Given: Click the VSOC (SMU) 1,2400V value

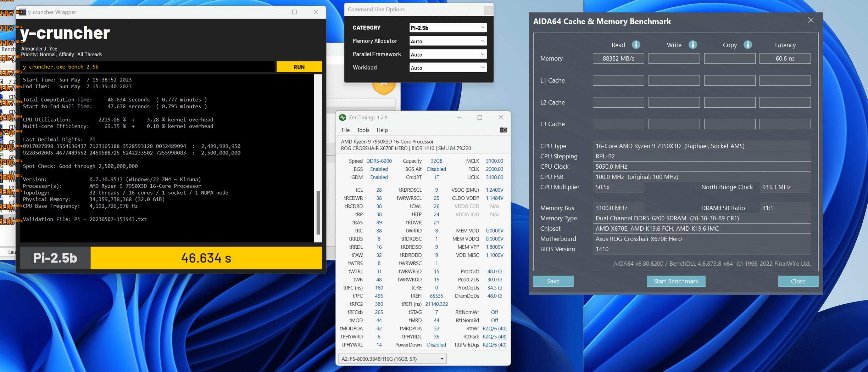Looking at the screenshot, I should click(494, 190).
